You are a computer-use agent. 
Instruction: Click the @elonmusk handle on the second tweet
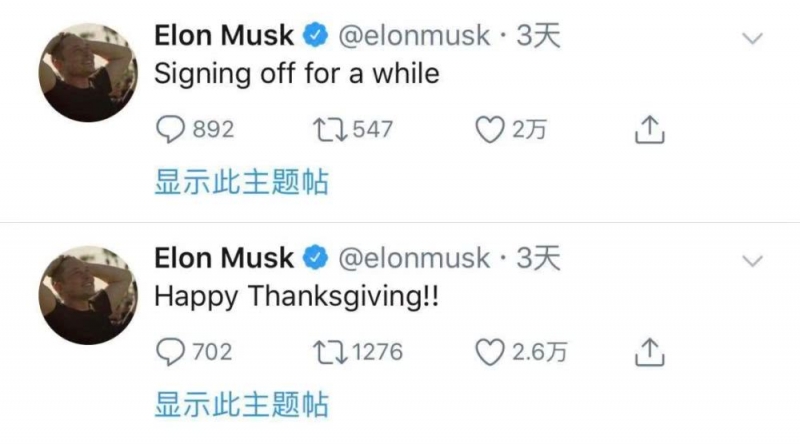pyautogui.click(x=414, y=258)
